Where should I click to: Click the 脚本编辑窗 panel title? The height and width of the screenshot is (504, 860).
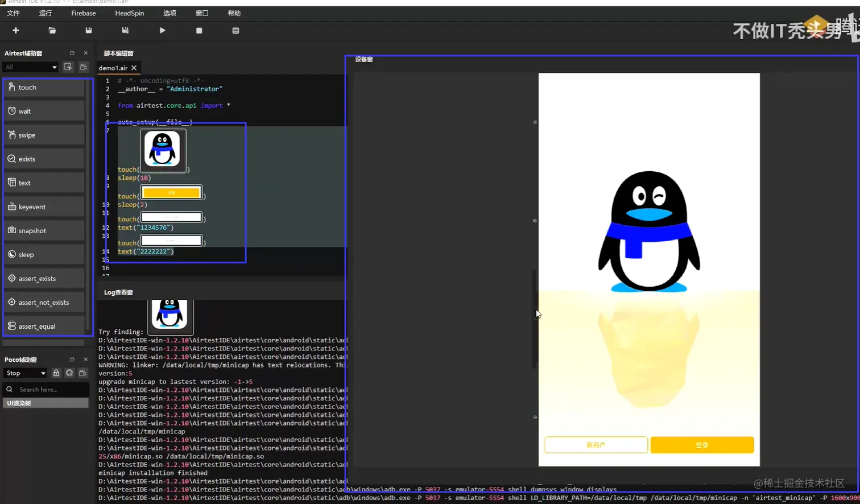(118, 53)
